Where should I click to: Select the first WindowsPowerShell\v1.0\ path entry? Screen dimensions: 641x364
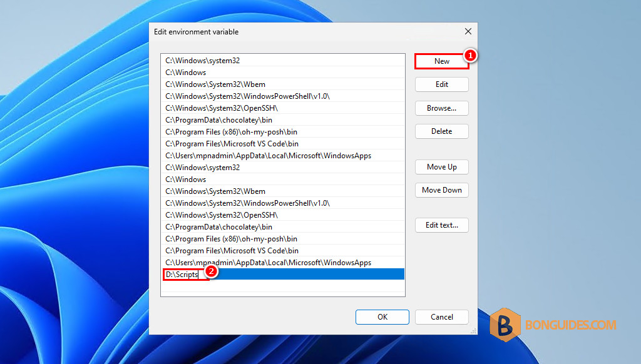(x=283, y=96)
